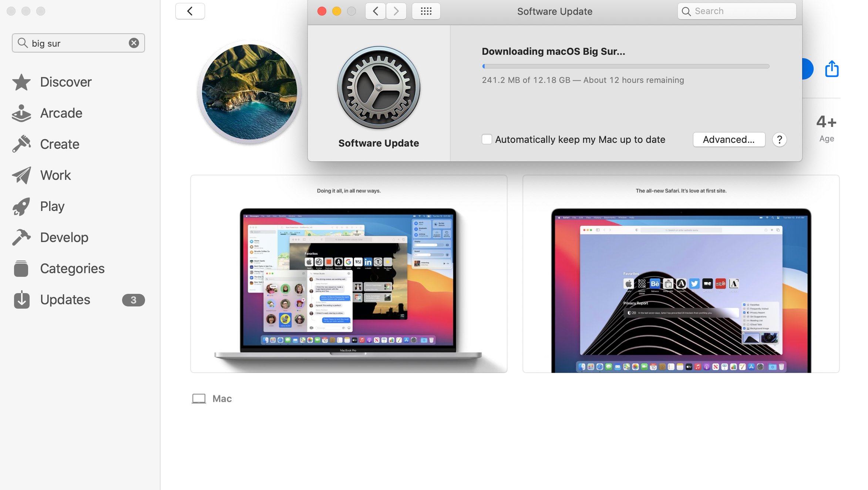The width and height of the screenshot is (868, 490).
Task: Click the magnifier icon in App Store search
Action: pos(23,43)
